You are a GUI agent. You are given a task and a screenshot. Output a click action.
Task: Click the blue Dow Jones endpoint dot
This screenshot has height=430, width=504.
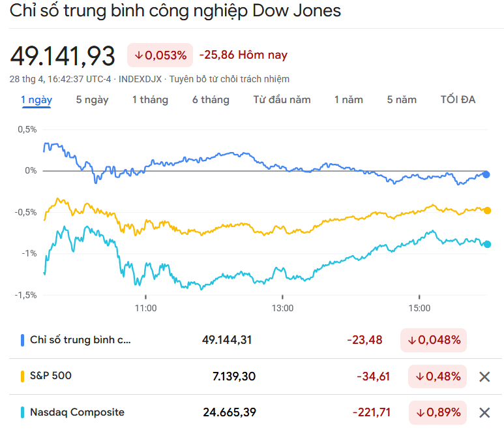click(x=486, y=174)
